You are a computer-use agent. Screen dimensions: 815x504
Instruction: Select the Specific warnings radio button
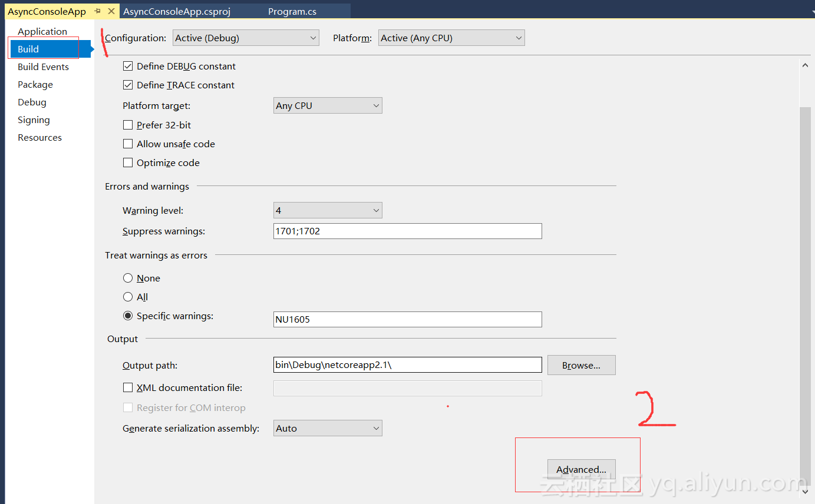[x=128, y=316]
